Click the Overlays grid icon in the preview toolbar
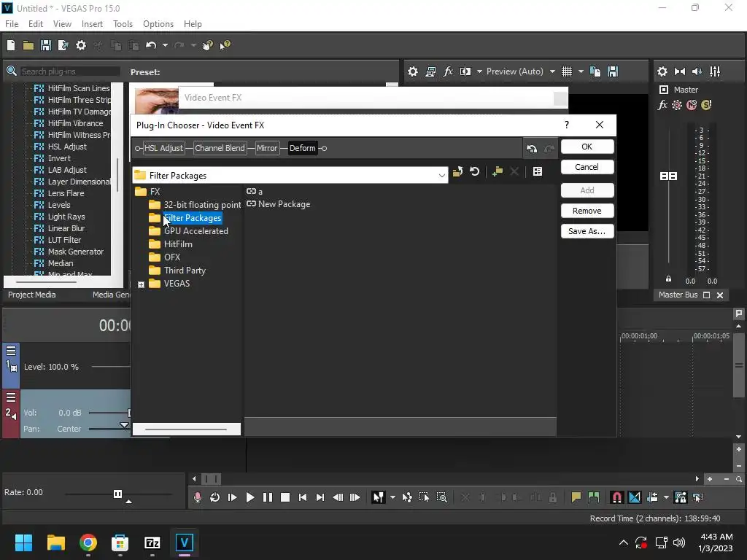This screenshot has width=747, height=560. click(566, 71)
